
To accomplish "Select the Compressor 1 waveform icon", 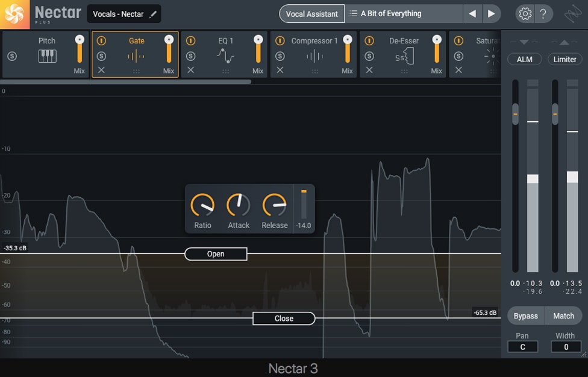I will [x=314, y=57].
